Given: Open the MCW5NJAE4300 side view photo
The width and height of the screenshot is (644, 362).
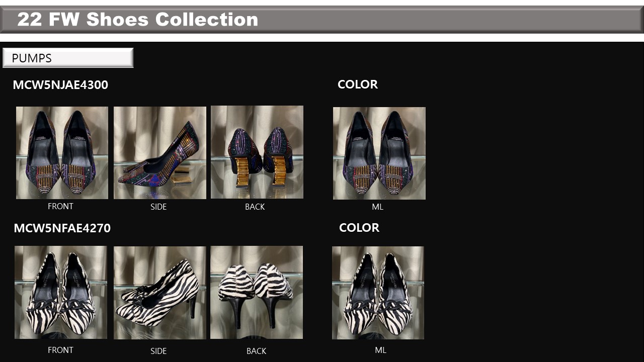Looking at the screenshot, I should [x=160, y=153].
